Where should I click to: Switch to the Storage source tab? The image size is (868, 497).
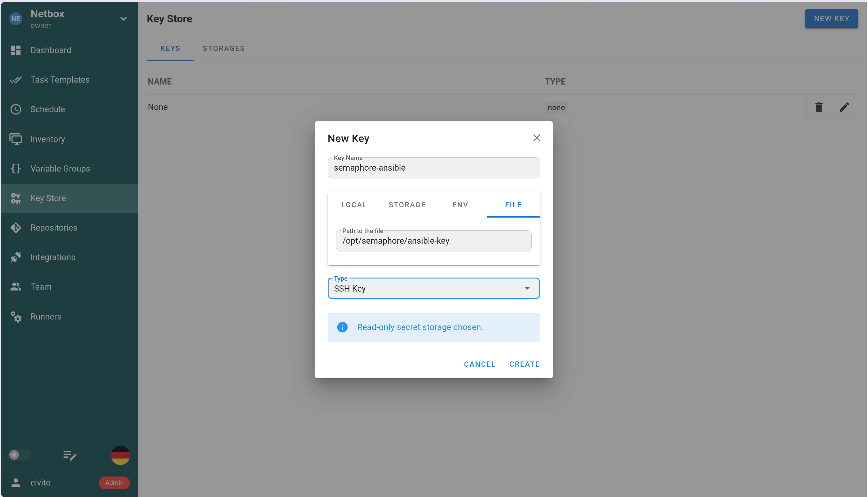[x=407, y=205]
